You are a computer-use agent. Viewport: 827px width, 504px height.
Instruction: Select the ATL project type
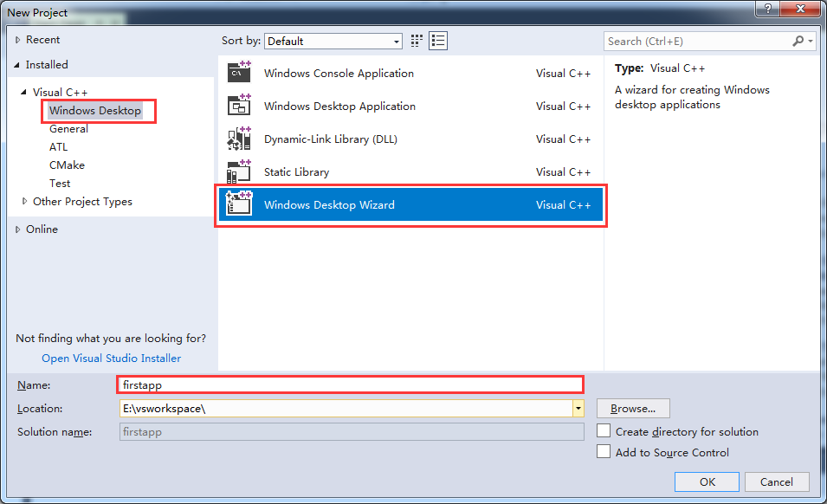point(58,146)
